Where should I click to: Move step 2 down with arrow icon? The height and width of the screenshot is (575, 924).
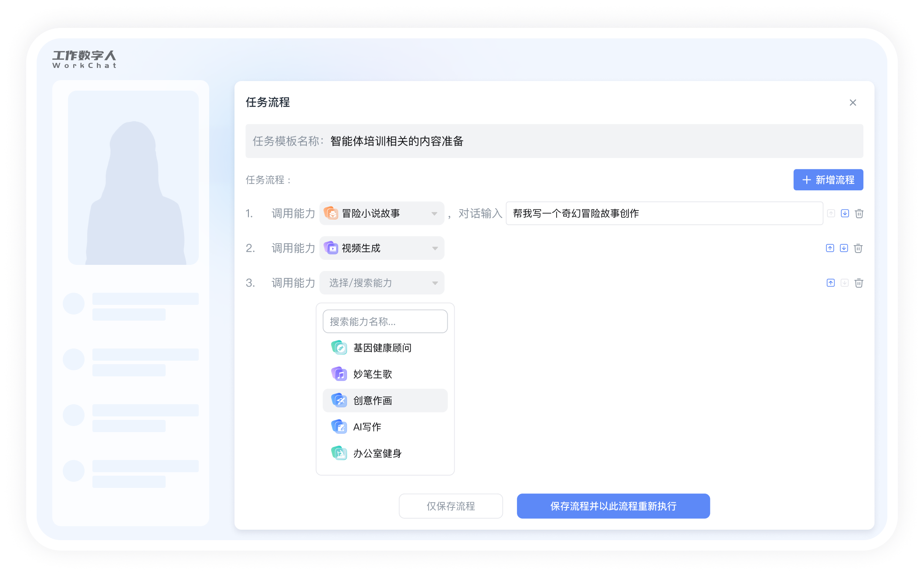[844, 248]
